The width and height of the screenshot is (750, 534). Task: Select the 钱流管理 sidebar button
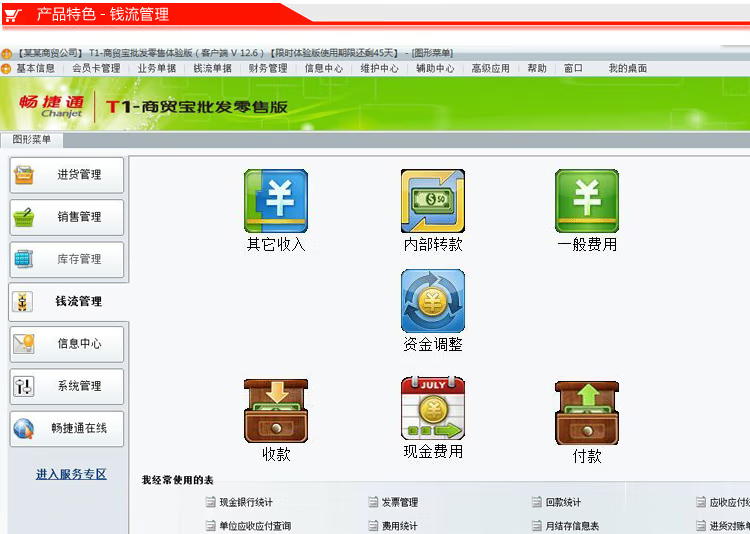(68, 302)
